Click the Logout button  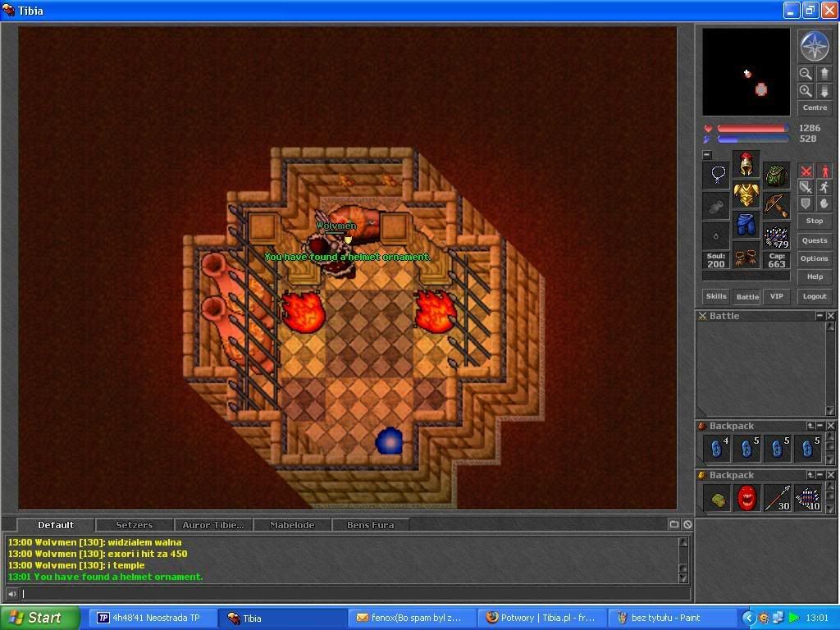[815, 296]
